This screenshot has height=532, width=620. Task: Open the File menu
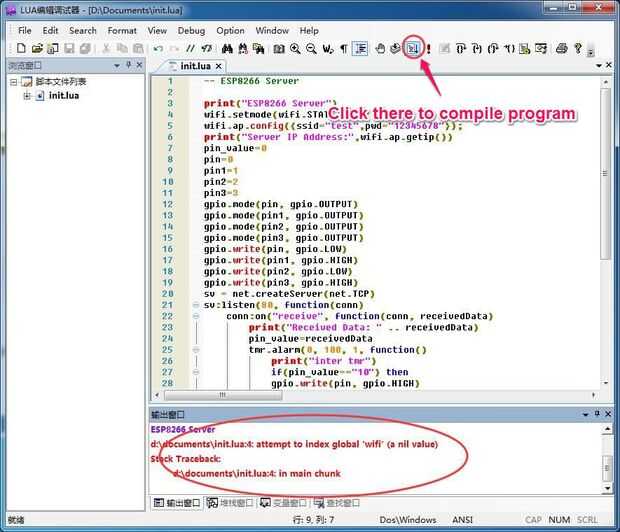pyautogui.click(x=25, y=30)
